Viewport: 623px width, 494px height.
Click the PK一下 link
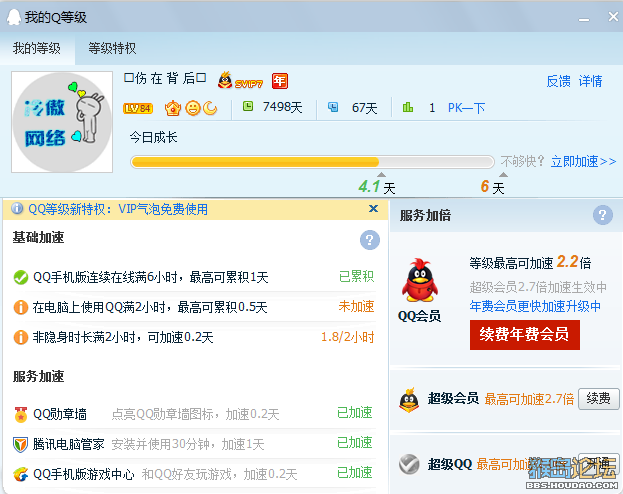tap(466, 108)
